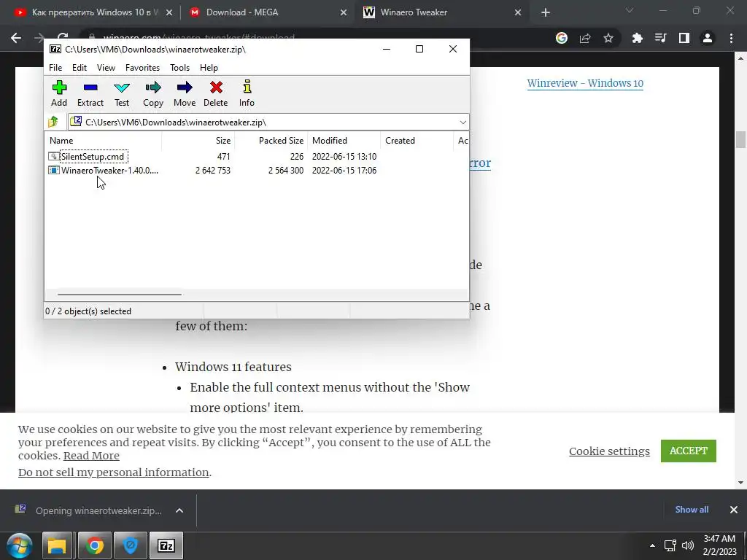This screenshot has height=560, width=747.
Task: Open the Chrome three-dot menu
Action: pyautogui.click(x=731, y=38)
